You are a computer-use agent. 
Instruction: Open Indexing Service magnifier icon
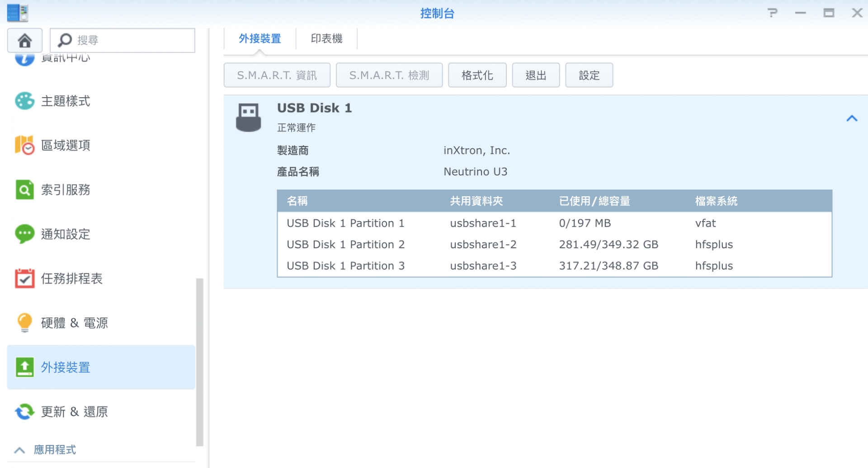point(24,189)
